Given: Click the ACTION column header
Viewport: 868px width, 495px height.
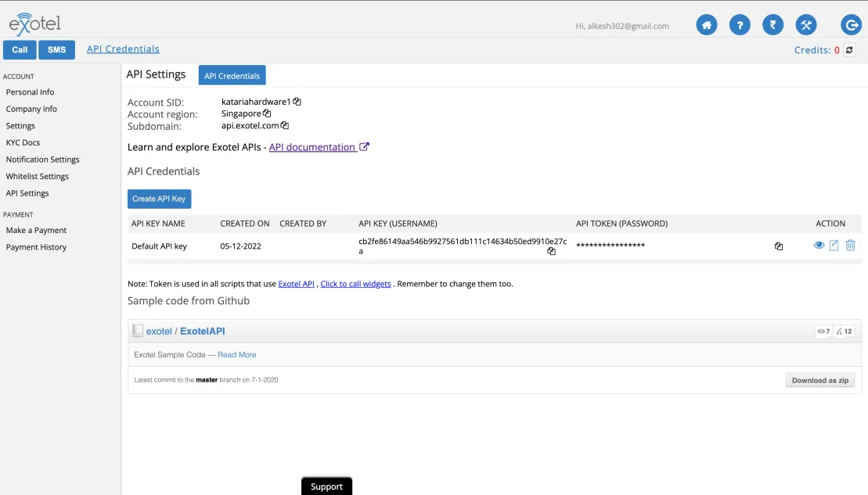Looking at the screenshot, I should 830,224.
